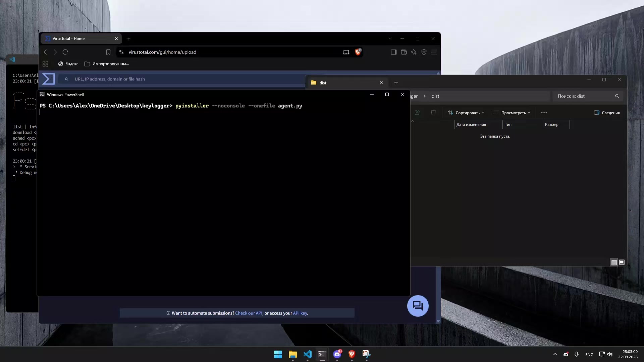Switch Explorer to details list view
644x362 pixels.
[x=614, y=262]
